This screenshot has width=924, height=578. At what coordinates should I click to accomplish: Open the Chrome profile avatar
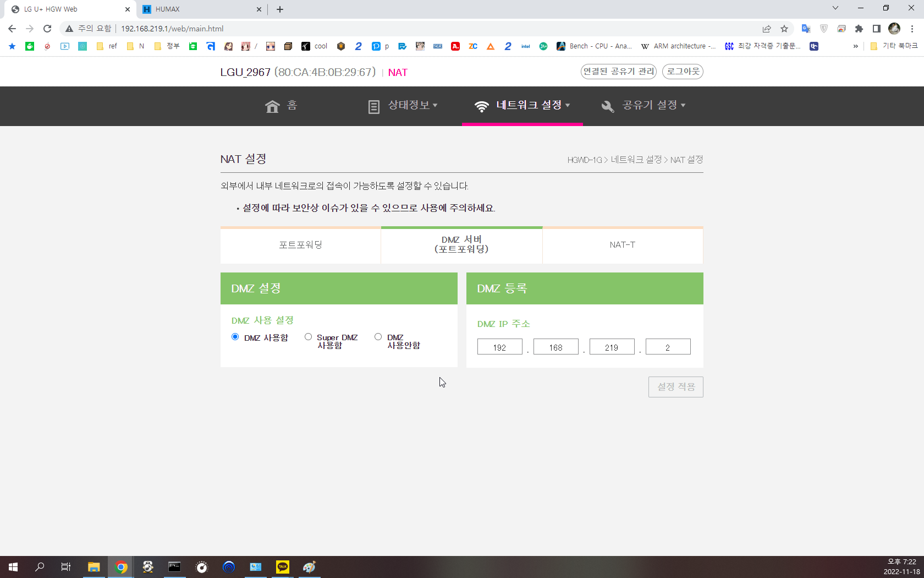coord(894,29)
